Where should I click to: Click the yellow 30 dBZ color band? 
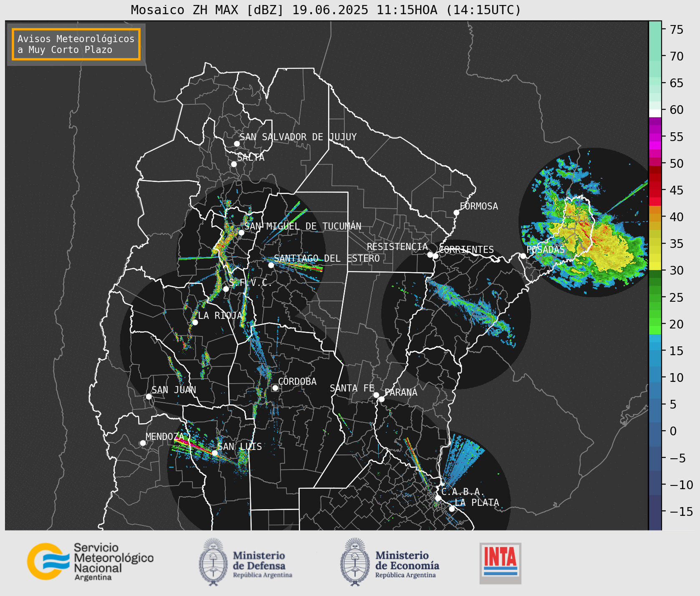point(655,266)
